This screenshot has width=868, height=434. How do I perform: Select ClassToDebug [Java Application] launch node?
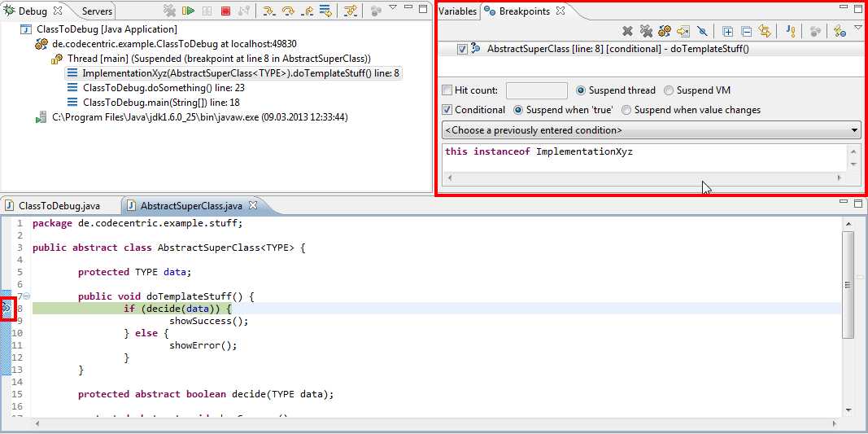coord(107,28)
